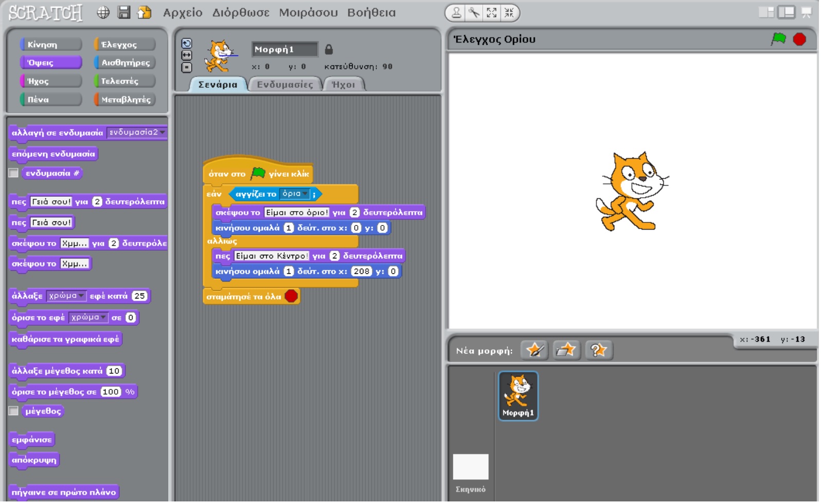
Task: Open the Βοήθεια menu
Action: [x=371, y=13]
